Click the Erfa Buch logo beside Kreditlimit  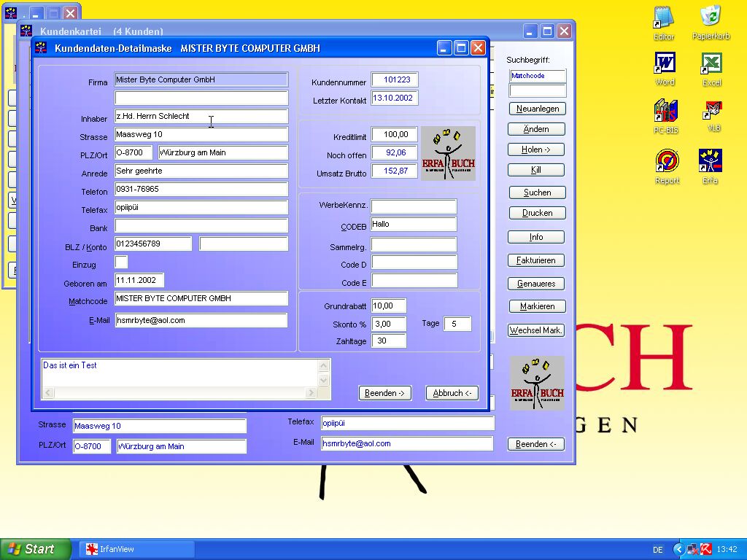click(449, 153)
